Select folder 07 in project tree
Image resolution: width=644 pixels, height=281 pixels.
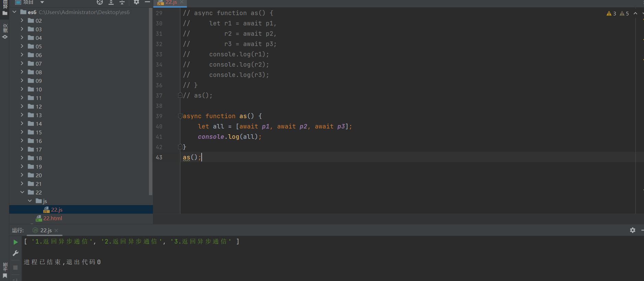(x=38, y=64)
